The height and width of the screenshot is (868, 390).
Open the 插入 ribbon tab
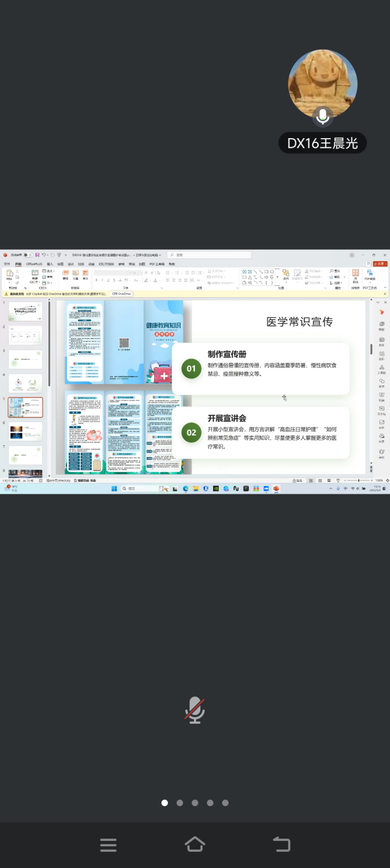click(50, 264)
